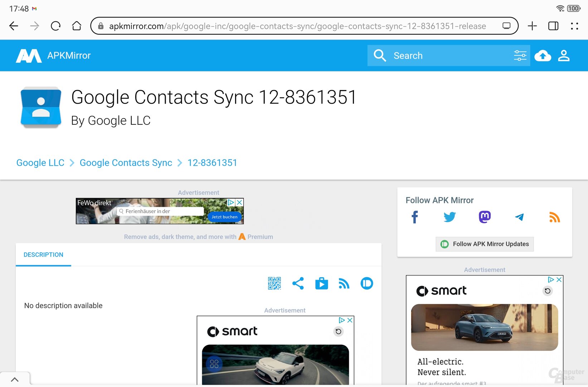
Task: Close the FeWo-direkt banner ad
Action: 239,202
